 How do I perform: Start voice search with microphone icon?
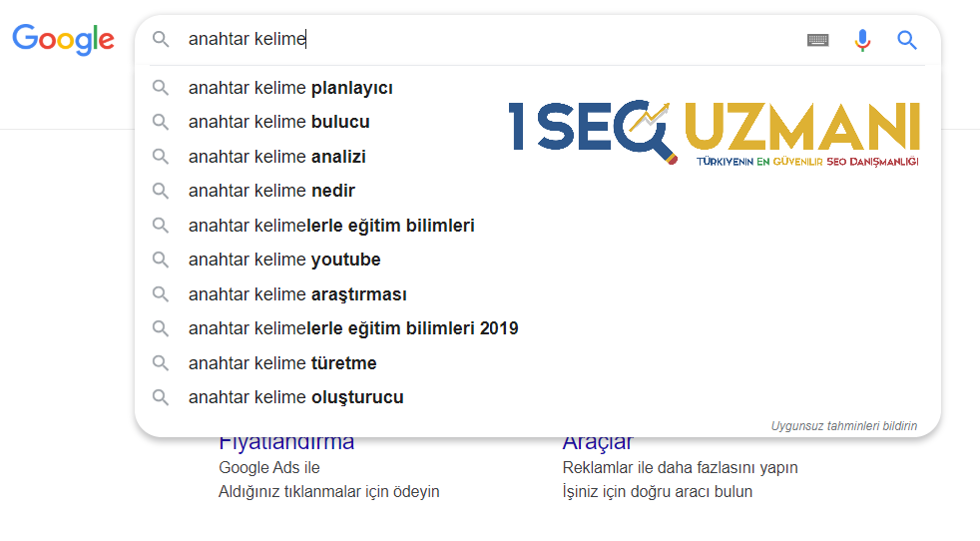[x=862, y=40]
